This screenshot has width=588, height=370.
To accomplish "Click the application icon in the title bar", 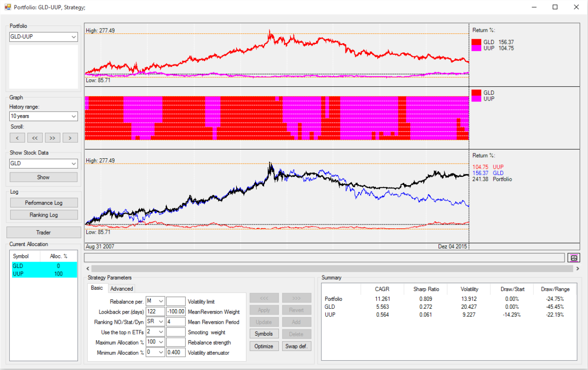I will 7,7.
